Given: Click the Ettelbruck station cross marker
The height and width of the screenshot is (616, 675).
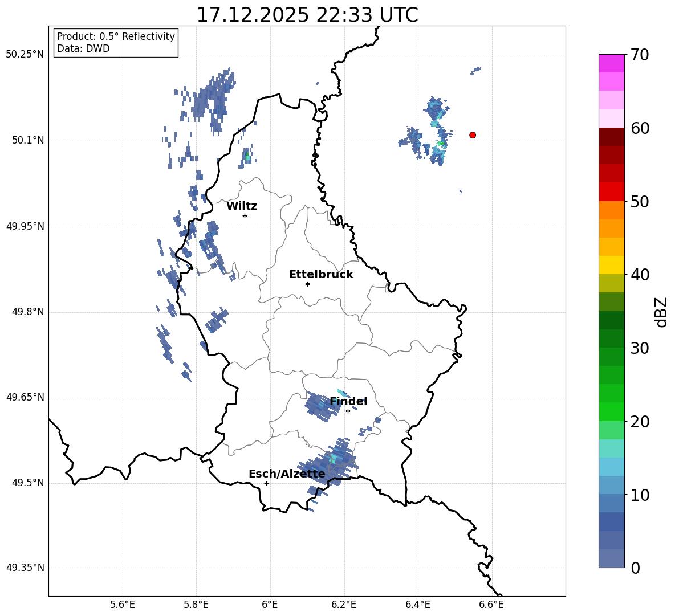Looking at the screenshot, I should 307,284.
